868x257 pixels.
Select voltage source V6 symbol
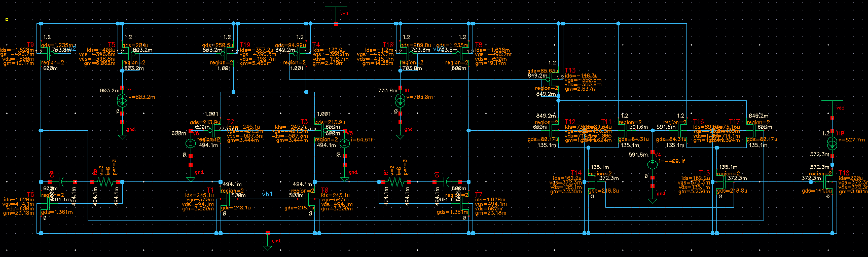191,143
